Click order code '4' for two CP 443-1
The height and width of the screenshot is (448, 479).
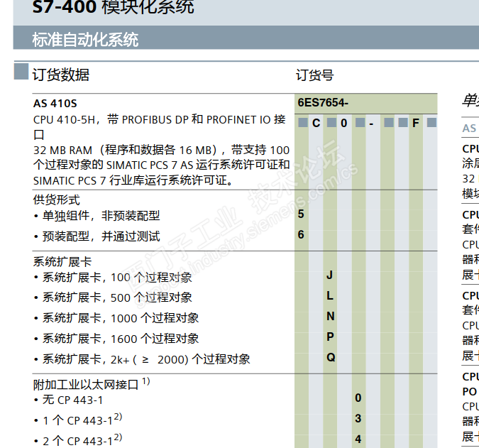pyautogui.click(x=358, y=439)
